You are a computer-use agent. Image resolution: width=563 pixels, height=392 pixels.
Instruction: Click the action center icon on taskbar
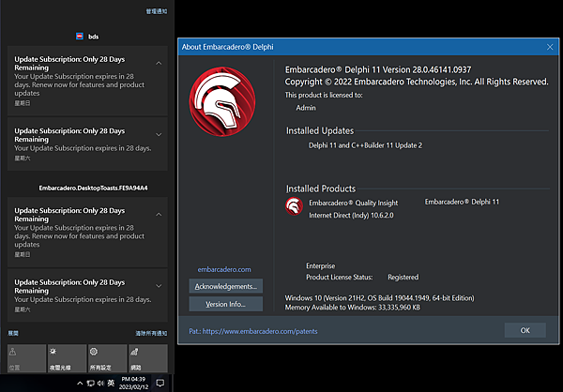point(160,383)
